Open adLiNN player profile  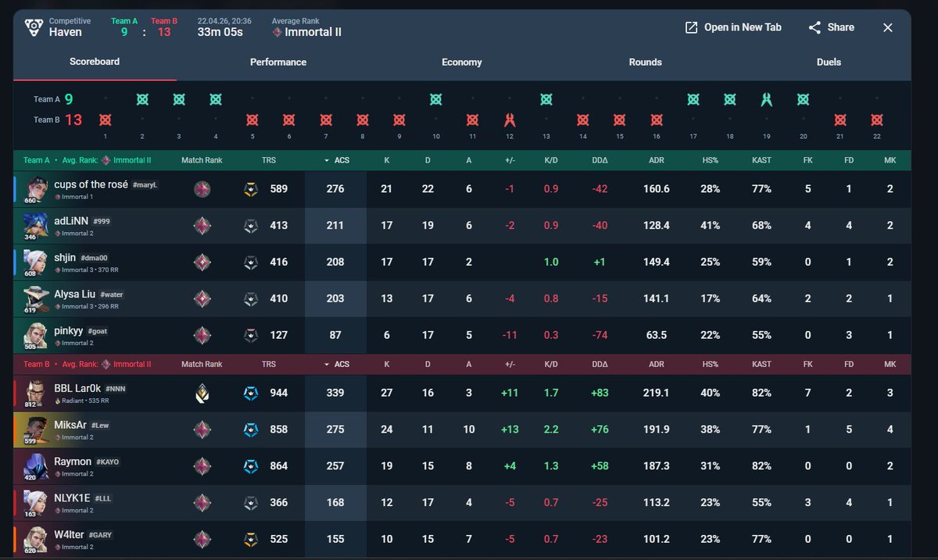(73, 221)
